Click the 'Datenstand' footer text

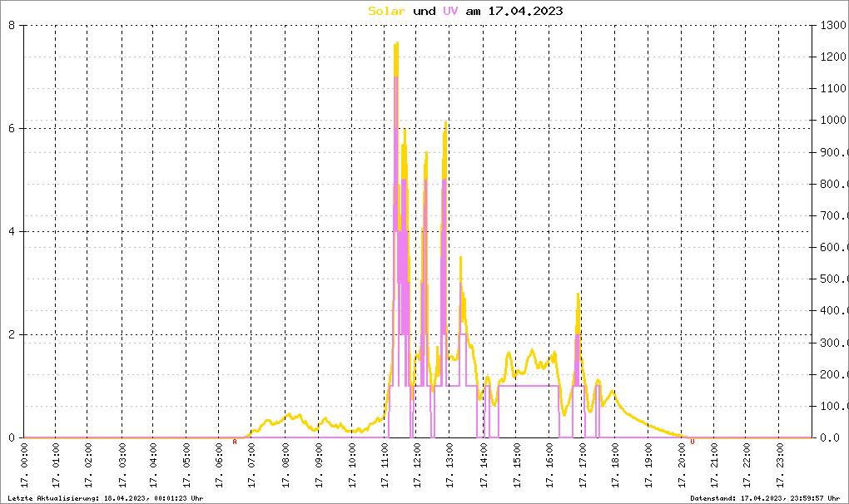tap(713, 498)
